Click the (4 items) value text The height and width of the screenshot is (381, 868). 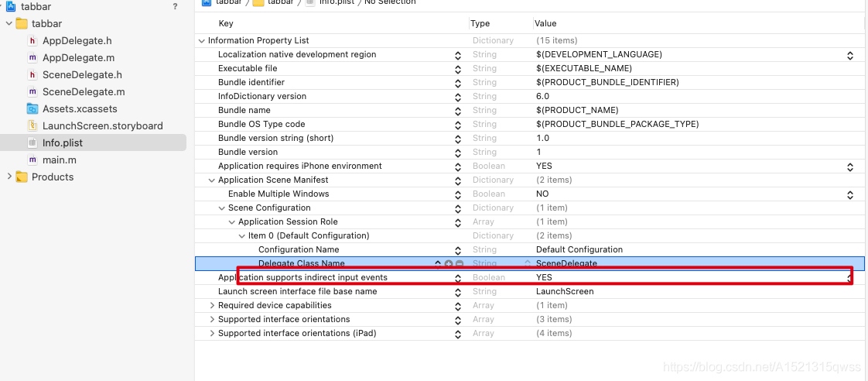click(x=554, y=333)
